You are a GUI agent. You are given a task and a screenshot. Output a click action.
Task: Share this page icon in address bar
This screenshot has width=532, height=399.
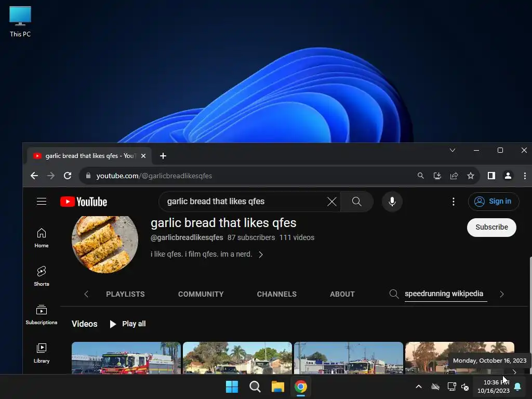454,176
